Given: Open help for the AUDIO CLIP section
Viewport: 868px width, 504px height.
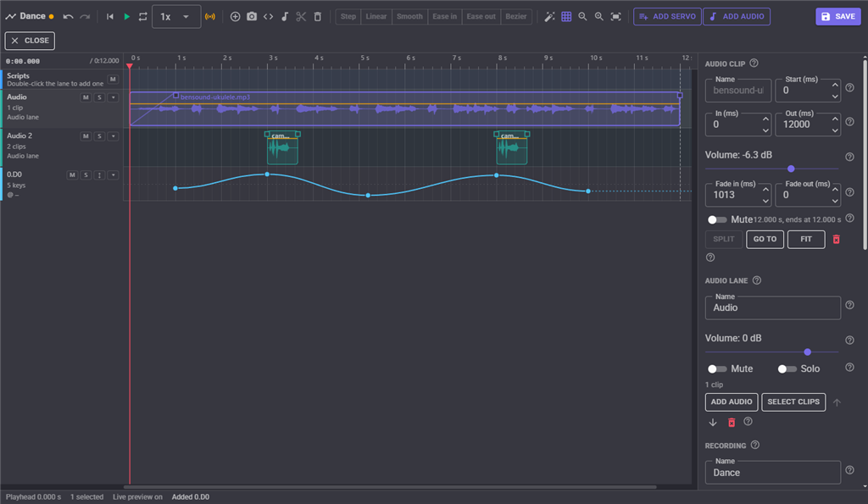Looking at the screenshot, I should click(754, 64).
